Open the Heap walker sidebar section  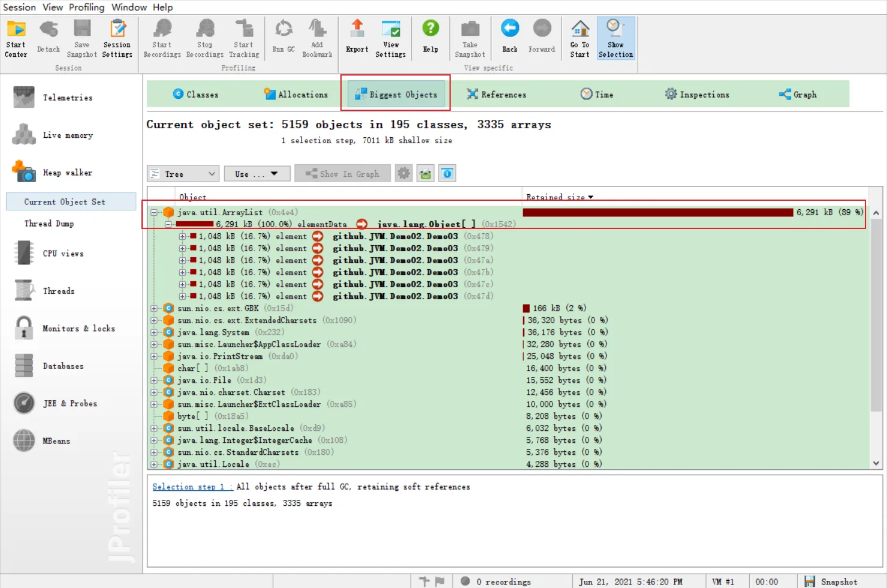pyautogui.click(x=67, y=173)
